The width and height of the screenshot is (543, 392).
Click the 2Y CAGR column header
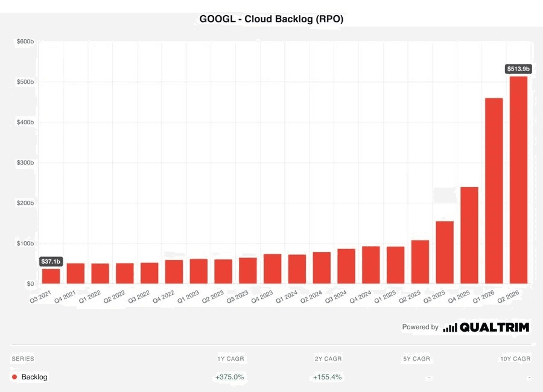(328, 359)
